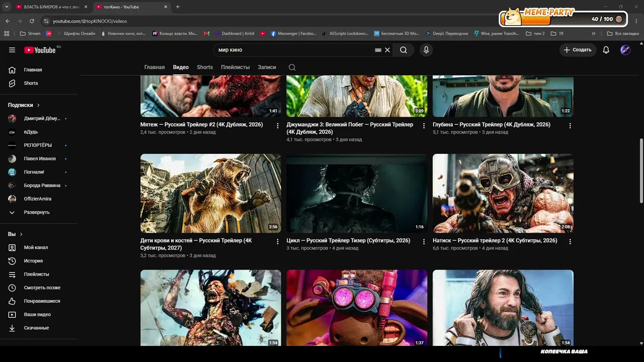
Task: Open the channel Плейлисты tab
Action: click(x=235, y=67)
